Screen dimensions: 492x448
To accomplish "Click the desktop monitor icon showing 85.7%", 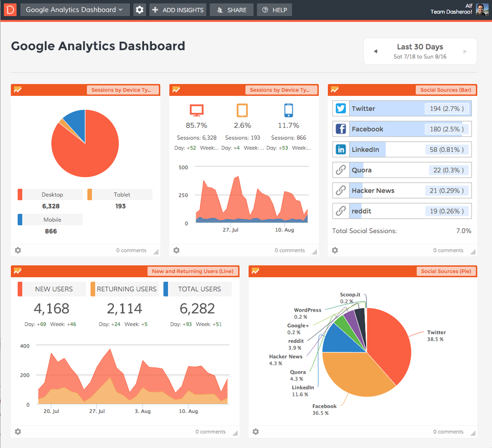I will pos(197,111).
